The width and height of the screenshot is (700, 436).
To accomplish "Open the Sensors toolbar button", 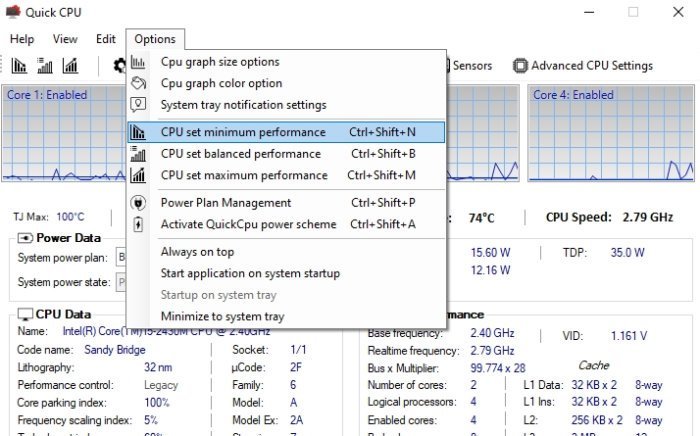I will coord(470,66).
